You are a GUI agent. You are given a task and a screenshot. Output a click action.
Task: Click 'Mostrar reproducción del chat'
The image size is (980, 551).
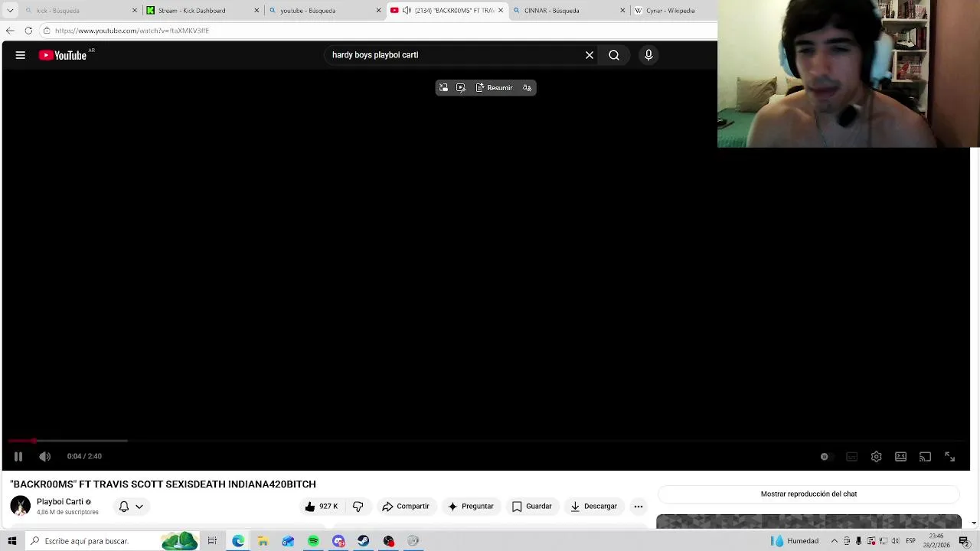click(x=808, y=494)
